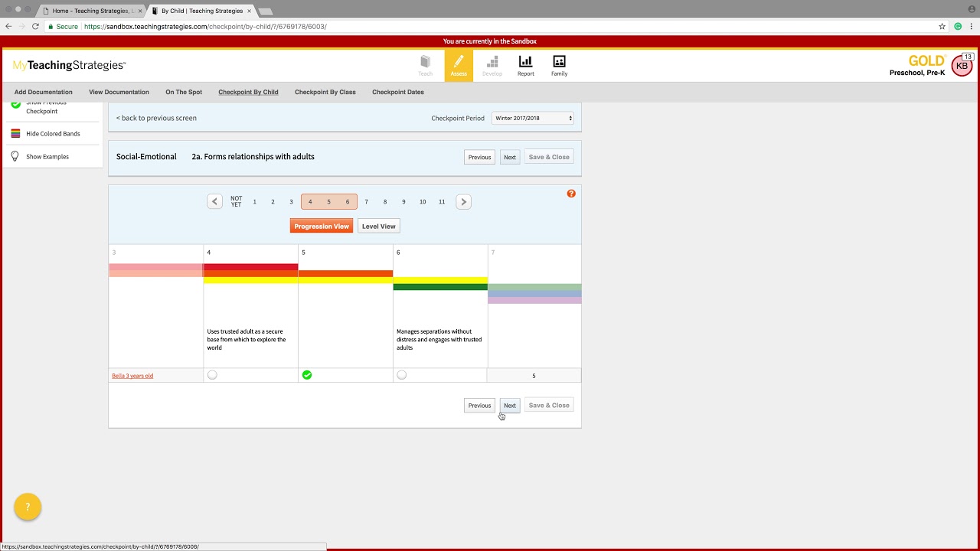Open the Teach section icon
This screenshot has height=551, width=980.
click(425, 65)
